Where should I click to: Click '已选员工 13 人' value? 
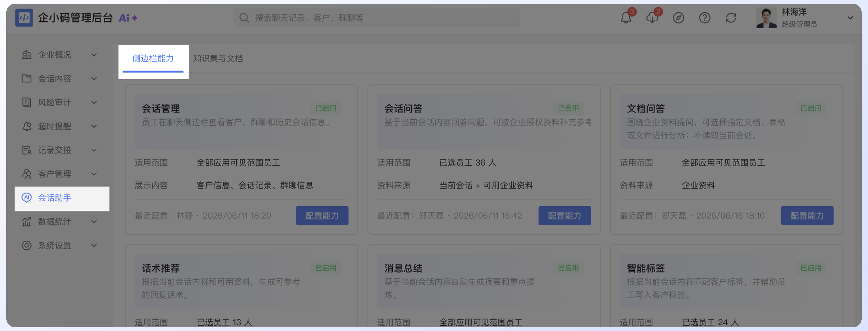click(x=224, y=322)
